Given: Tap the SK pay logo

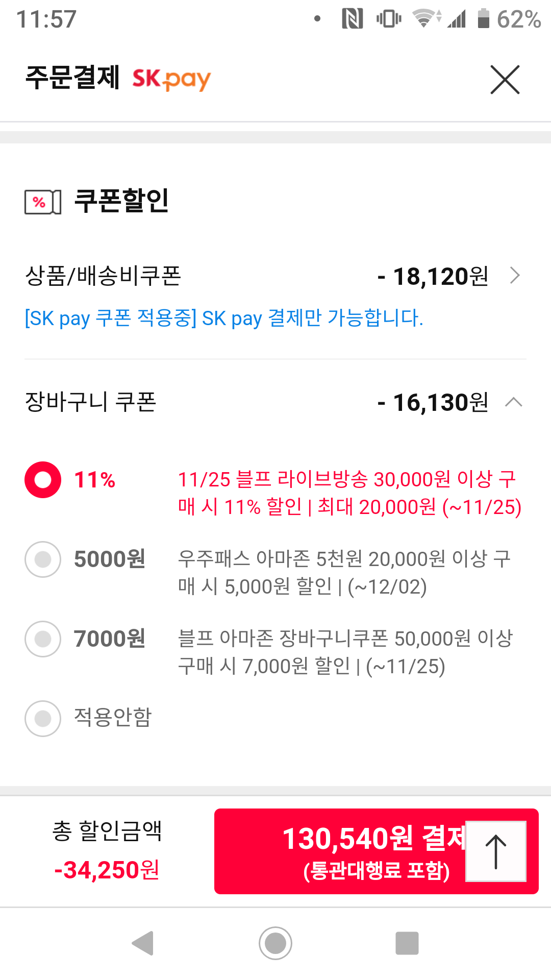Looking at the screenshot, I should pos(171,79).
